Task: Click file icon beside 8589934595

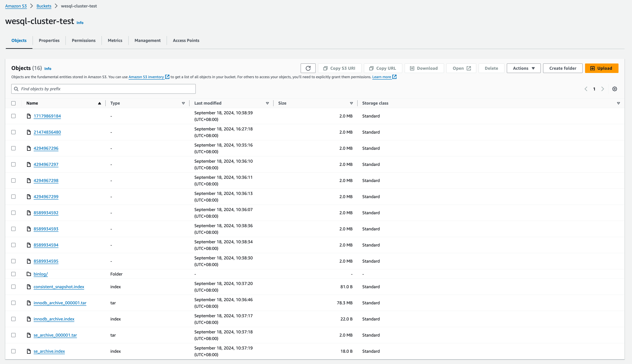Action: [x=29, y=261]
